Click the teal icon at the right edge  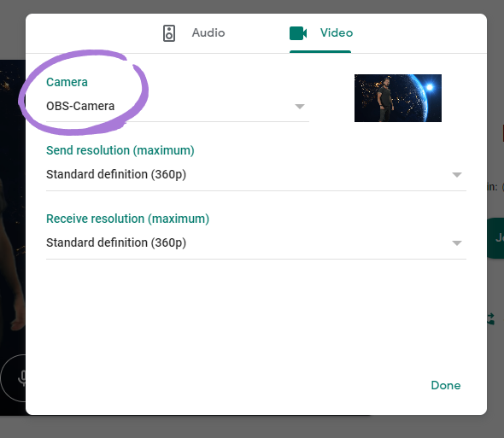coord(491,319)
